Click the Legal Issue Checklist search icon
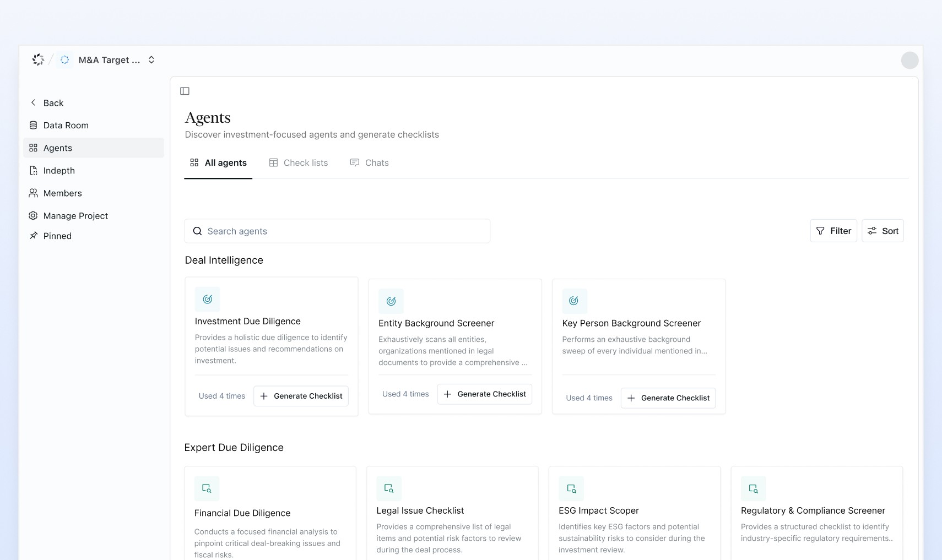The width and height of the screenshot is (942, 560). (x=389, y=488)
